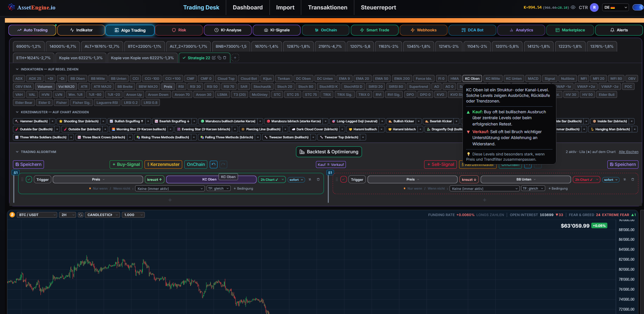Open the Analytics tab

(521, 30)
